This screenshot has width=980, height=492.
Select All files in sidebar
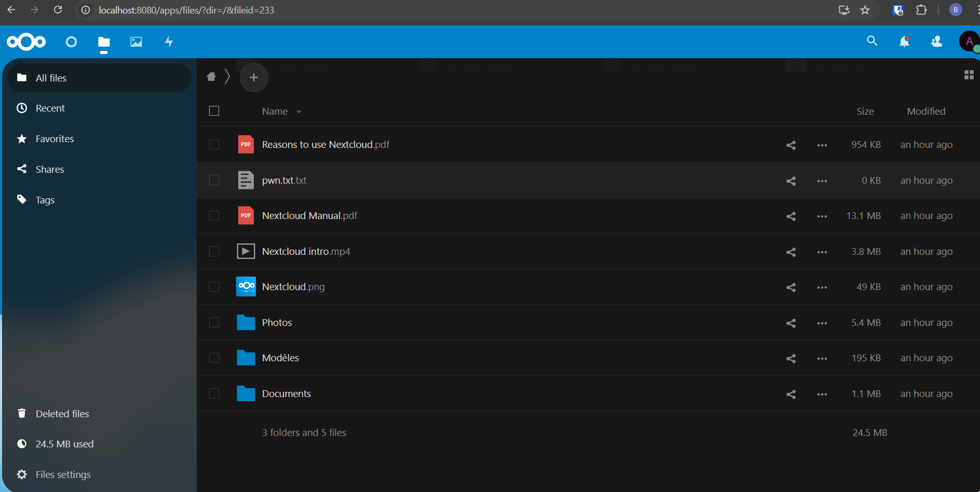(x=100, y=78)
